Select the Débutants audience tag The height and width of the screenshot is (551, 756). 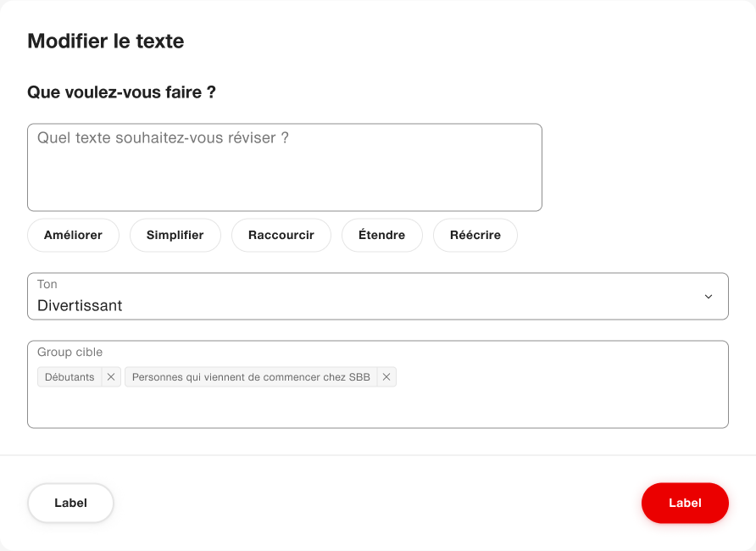click(69, 376)
